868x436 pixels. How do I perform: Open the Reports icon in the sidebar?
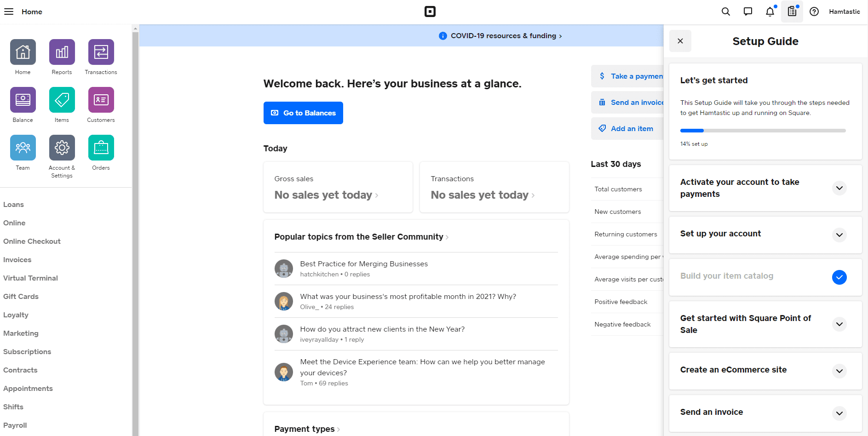(x=62, y=53)
